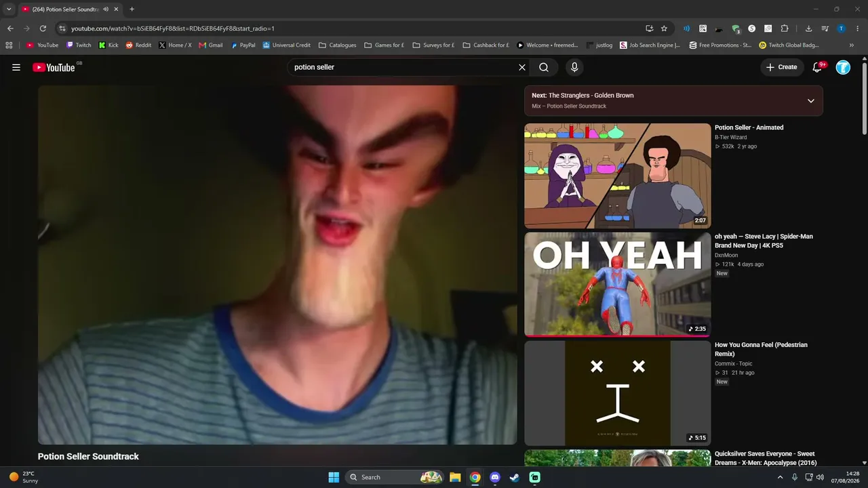
Task: Open the Chrome three-dot menu
Action: (858, 28)
